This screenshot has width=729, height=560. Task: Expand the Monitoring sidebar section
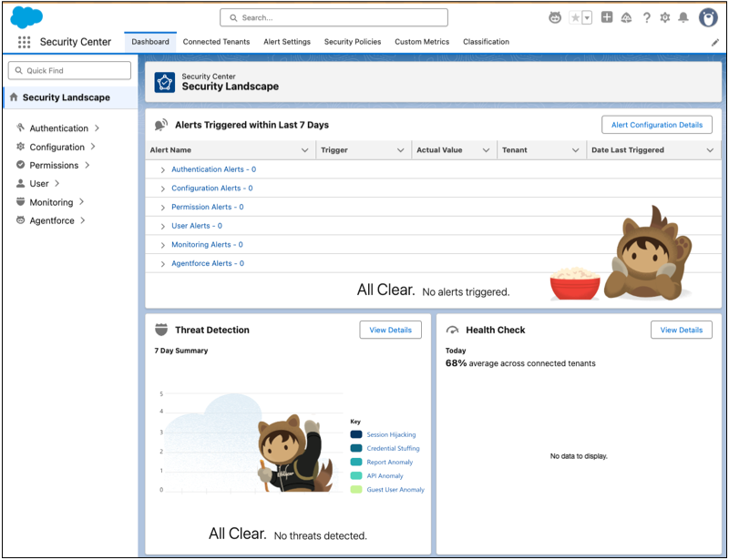[x=81, y=202]
